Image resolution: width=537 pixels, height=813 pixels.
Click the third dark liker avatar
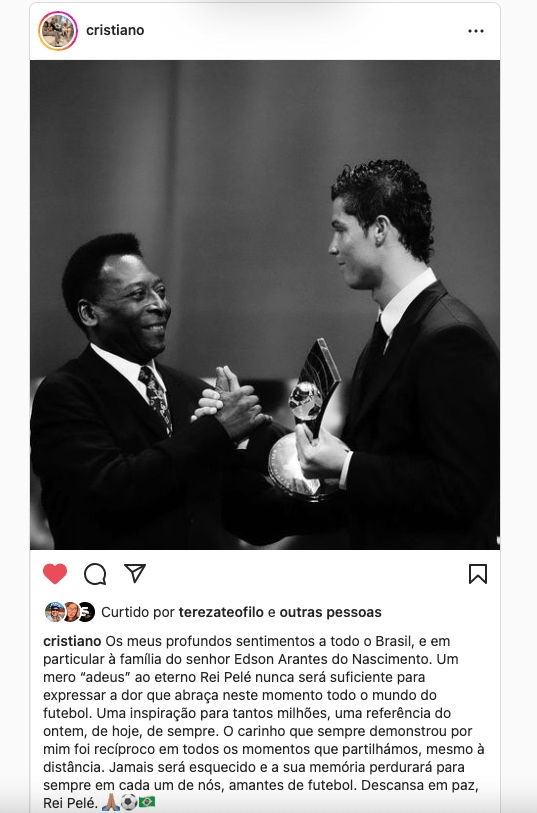87,612
